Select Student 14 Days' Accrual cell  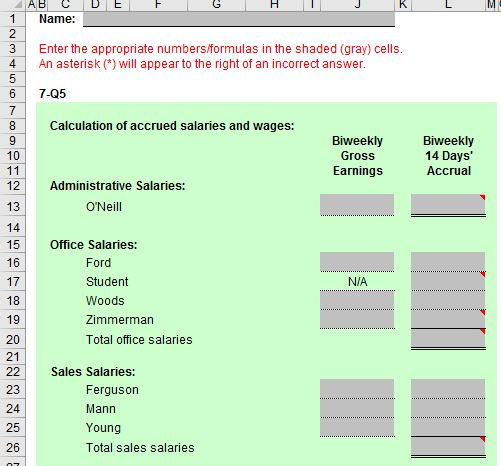pyautogui.click(x=448, y=281)
